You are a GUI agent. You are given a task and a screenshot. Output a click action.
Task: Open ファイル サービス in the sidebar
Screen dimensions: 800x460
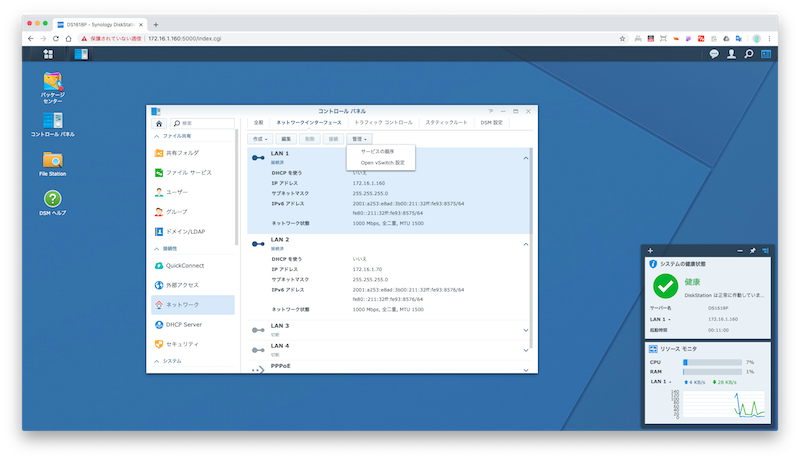193,173
